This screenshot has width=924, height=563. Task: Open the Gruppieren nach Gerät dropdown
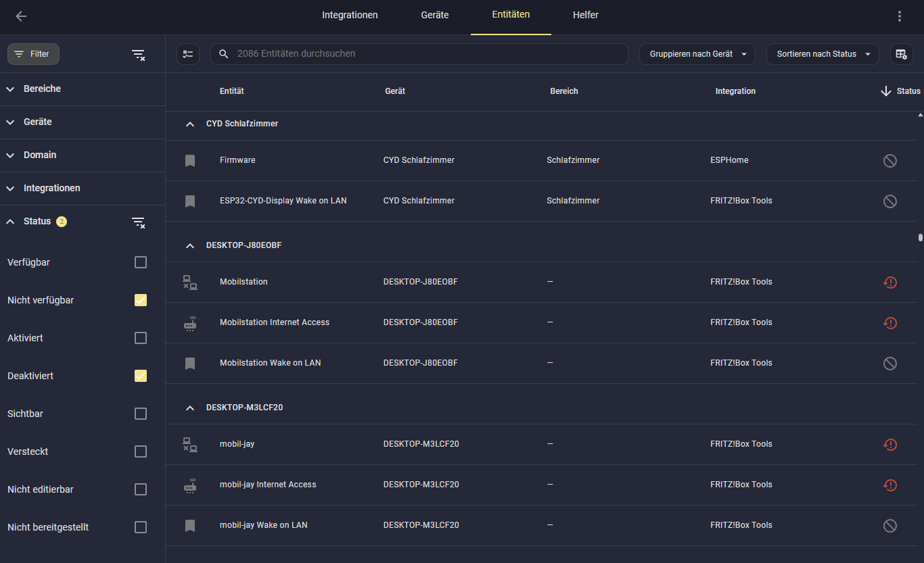[697, 54]
